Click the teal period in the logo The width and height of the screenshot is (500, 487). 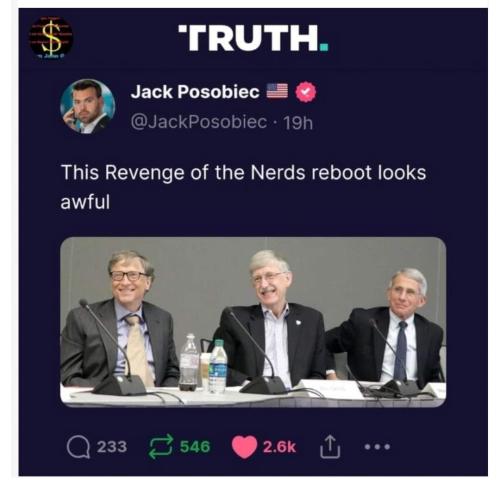click(x=324, y=47)
